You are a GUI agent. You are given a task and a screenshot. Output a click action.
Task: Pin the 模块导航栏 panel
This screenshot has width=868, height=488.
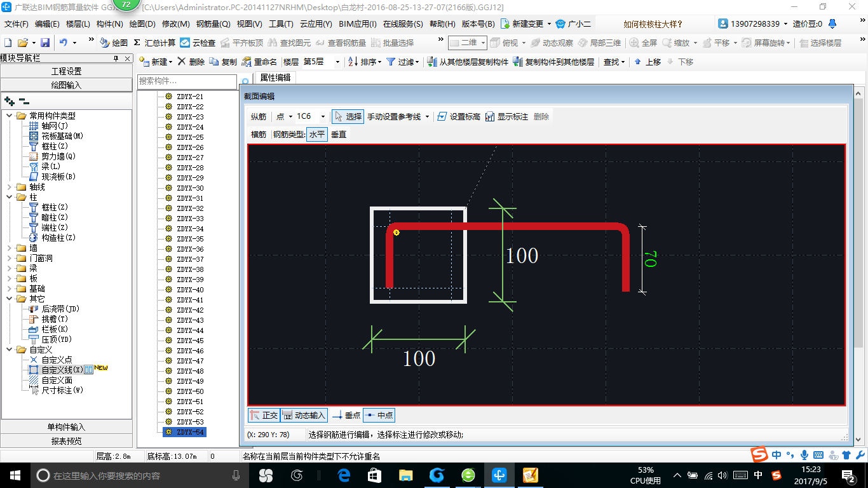coord(116,58)
